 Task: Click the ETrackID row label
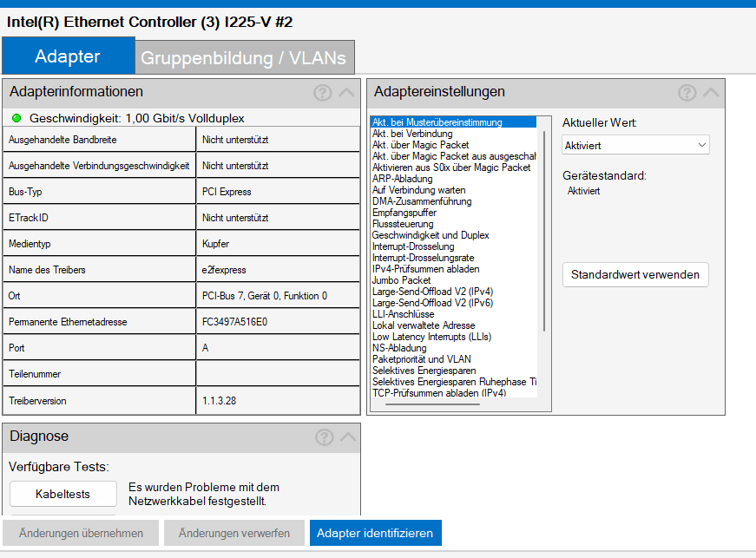[29, 218]
